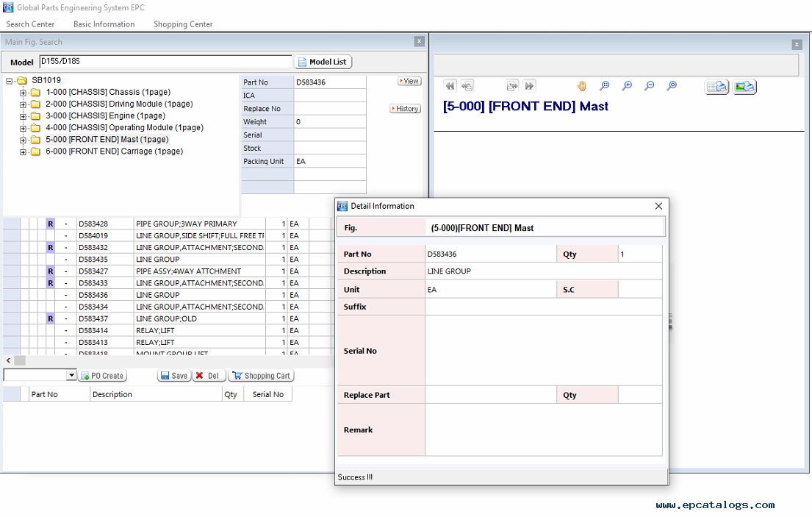Click the zoom out magnifier icon
Image resolution: width=812 pixels, height=517 pixels.
point(649,86)
